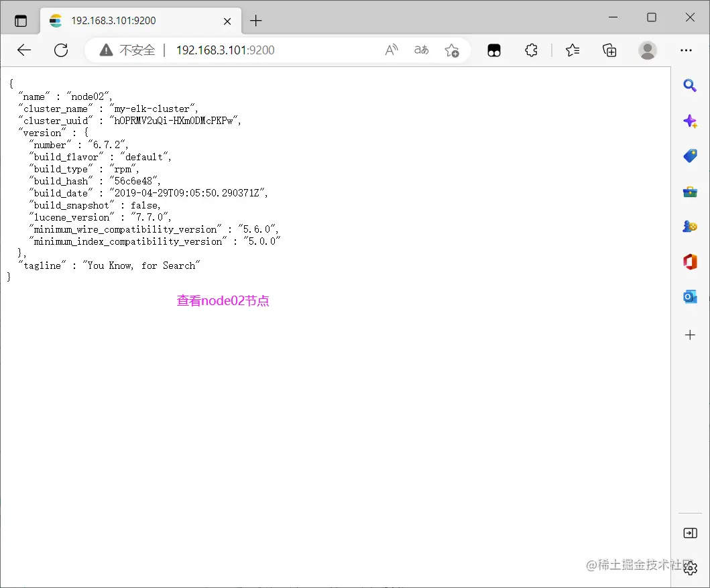Open a new tab with plus button

256,21
